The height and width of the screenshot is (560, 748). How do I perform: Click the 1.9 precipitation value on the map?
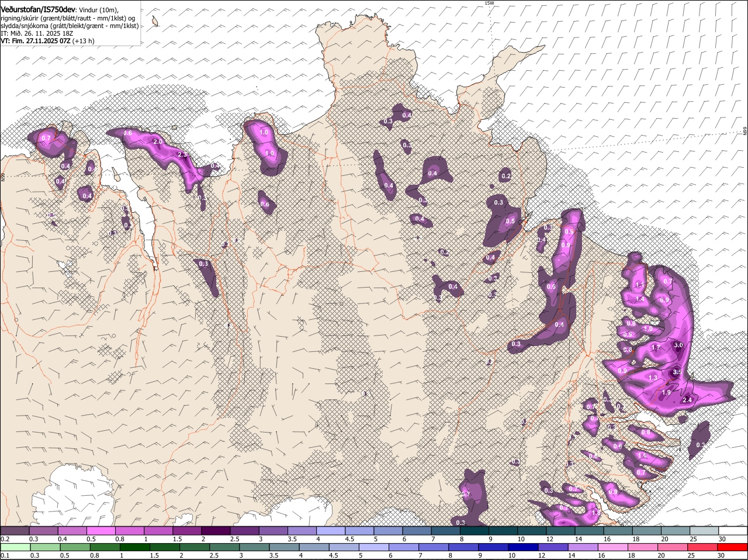tap(666, 392)
